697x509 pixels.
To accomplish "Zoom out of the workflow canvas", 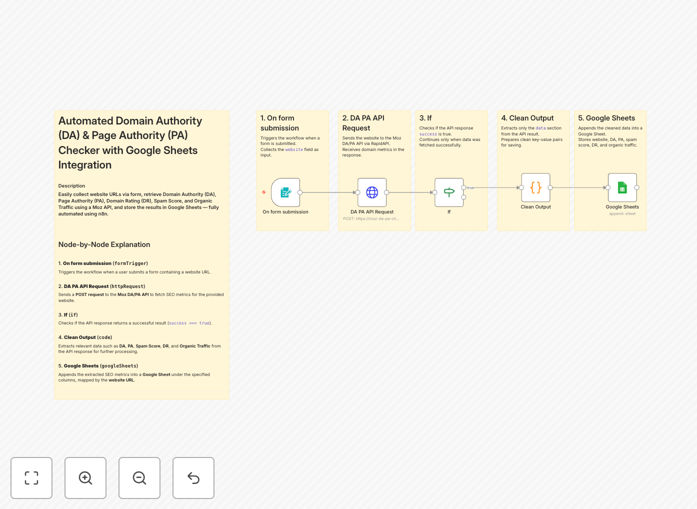I will click(x=139, y=478).
